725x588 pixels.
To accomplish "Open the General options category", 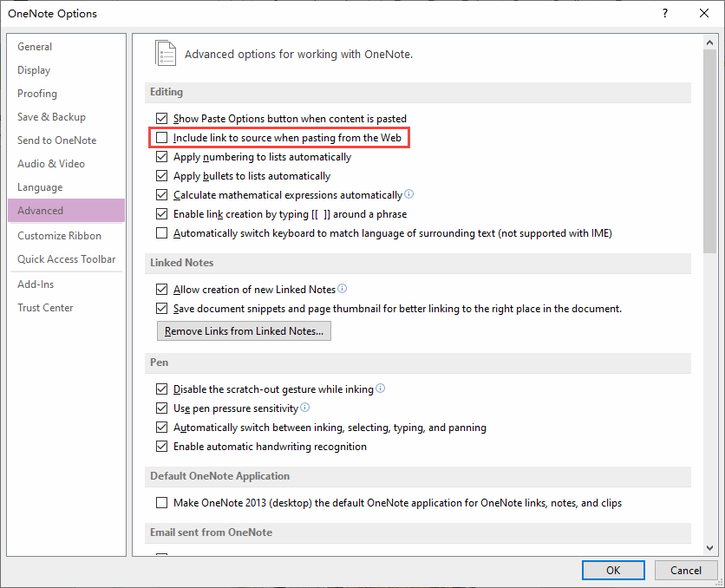I will 66,47.
